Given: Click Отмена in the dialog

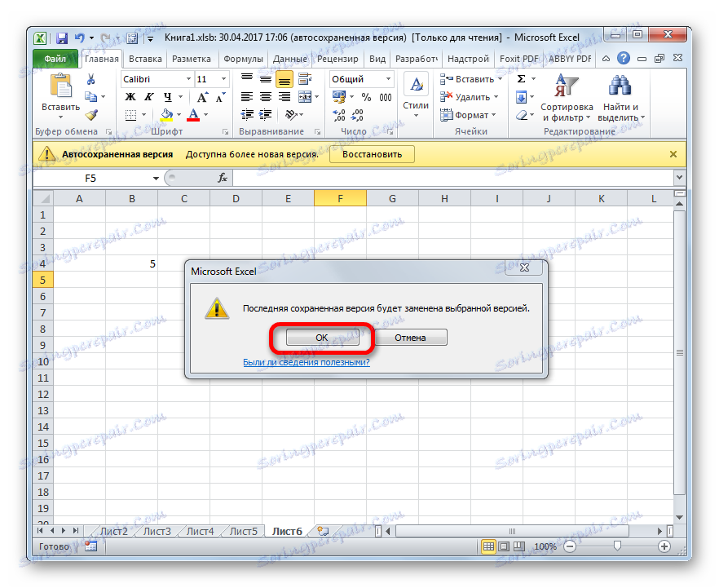Looking at the screenshot, I should pos(410,338).
